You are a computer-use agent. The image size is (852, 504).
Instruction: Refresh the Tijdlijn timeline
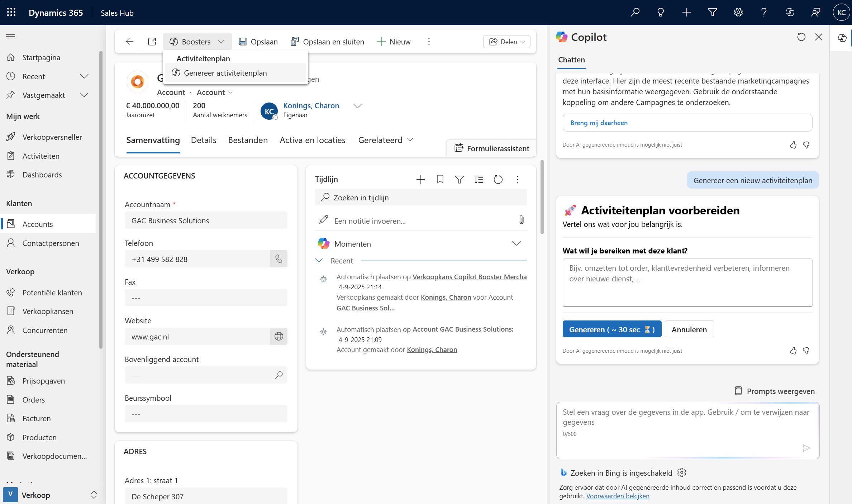pos(498,179)
